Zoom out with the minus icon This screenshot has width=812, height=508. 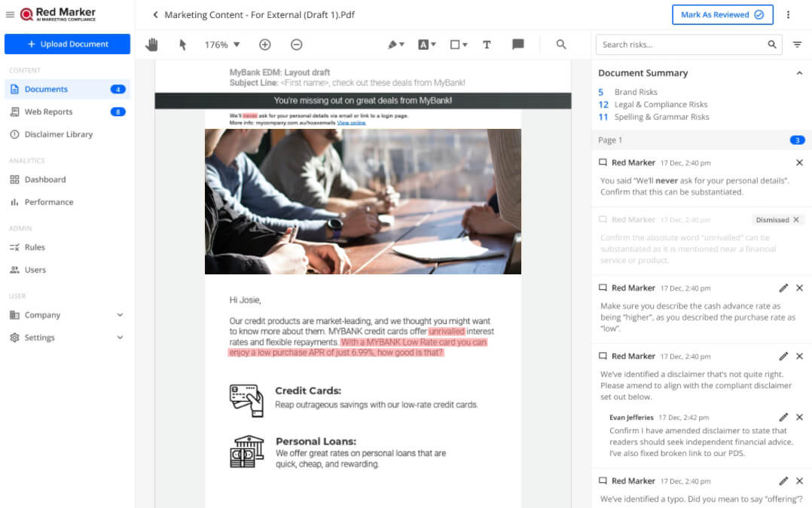296,44
